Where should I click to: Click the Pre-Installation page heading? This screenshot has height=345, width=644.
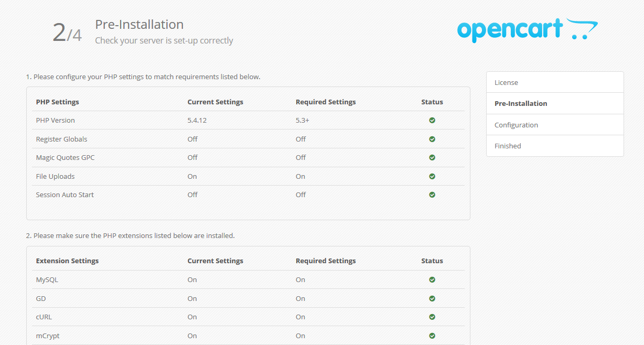(x=139, y=25)
